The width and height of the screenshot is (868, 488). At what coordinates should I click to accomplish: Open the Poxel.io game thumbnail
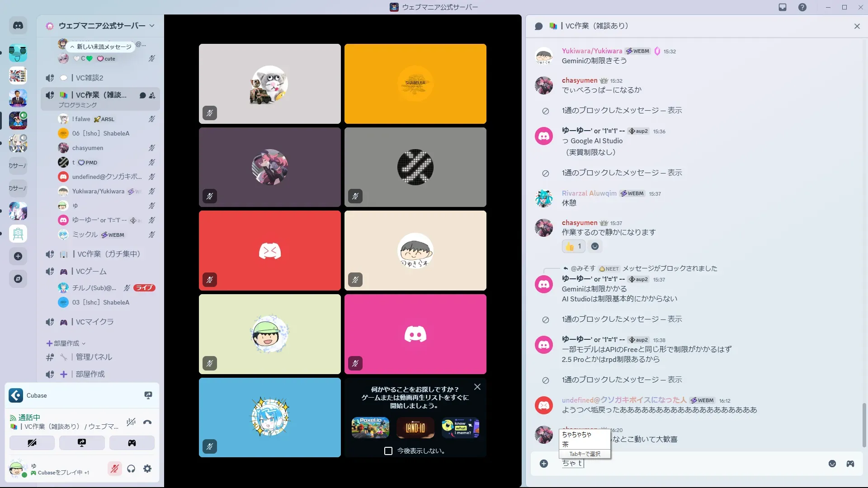click(370, 427)
